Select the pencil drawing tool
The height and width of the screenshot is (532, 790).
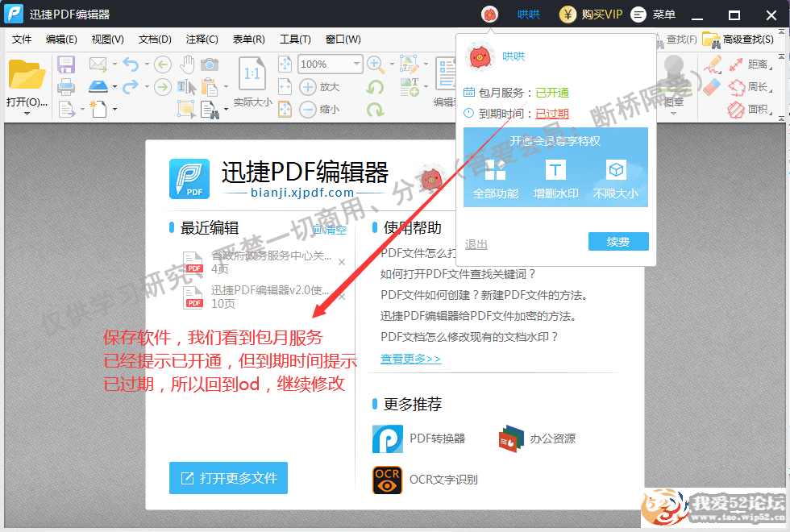click(713, 64)
